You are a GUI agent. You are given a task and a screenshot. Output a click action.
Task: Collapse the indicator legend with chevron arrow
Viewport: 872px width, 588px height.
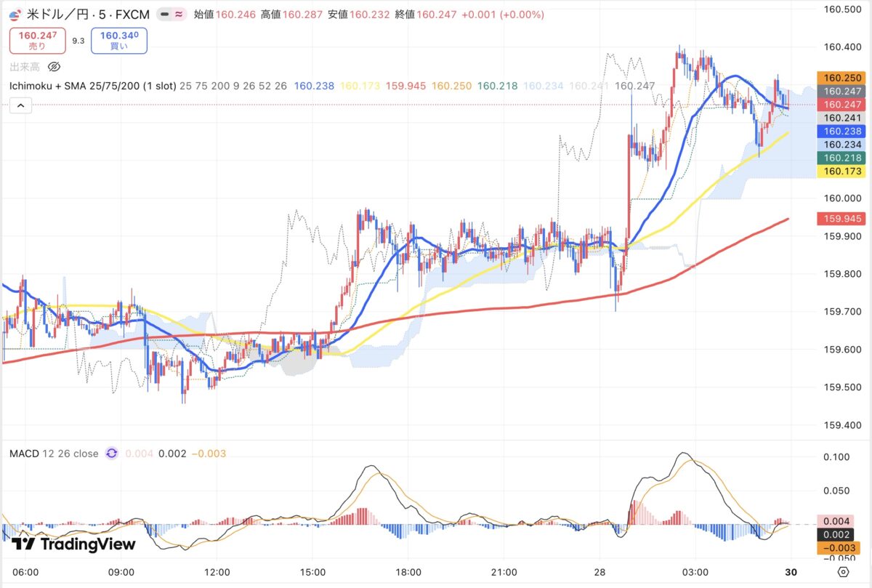(20, 106)
